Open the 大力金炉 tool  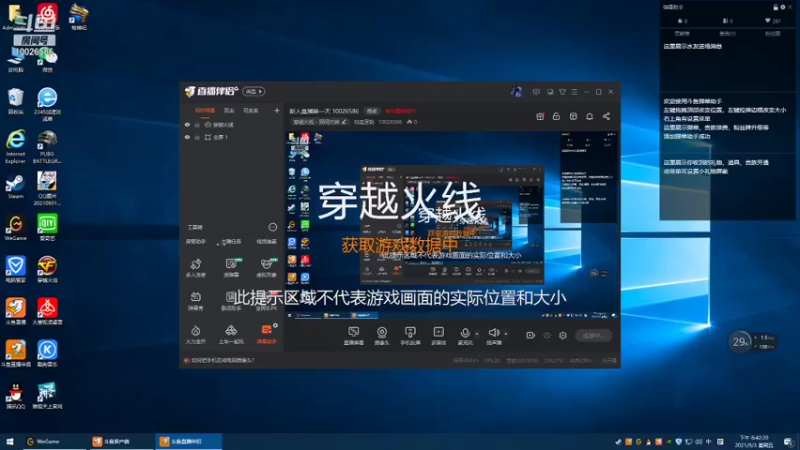[195, 335]
